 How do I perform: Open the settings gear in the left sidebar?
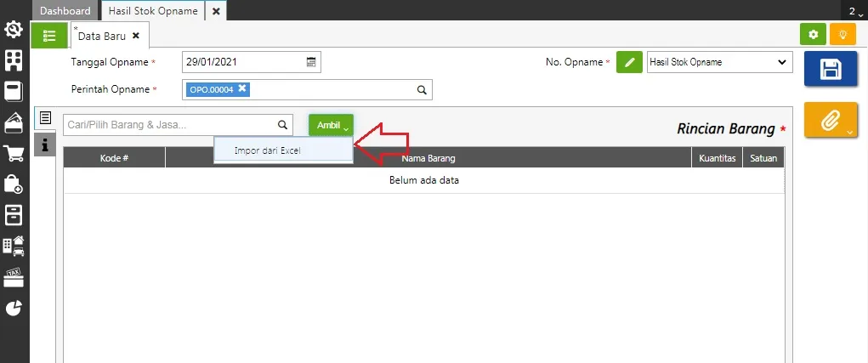[x=14, y=31]
